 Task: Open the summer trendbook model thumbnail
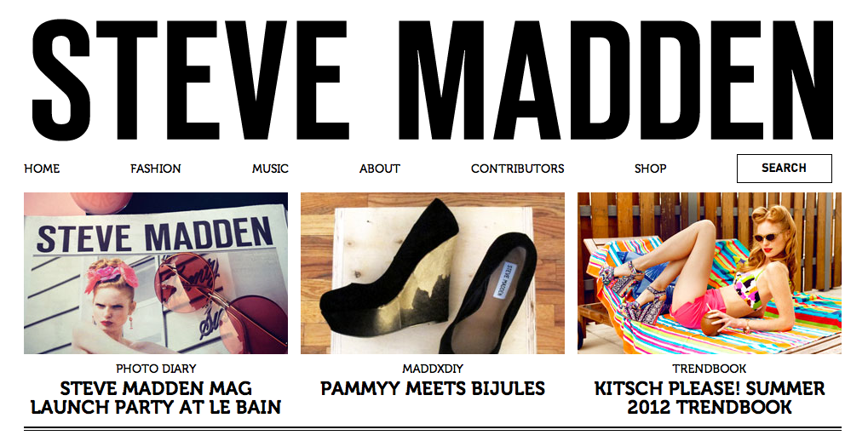tap(709, 273)
